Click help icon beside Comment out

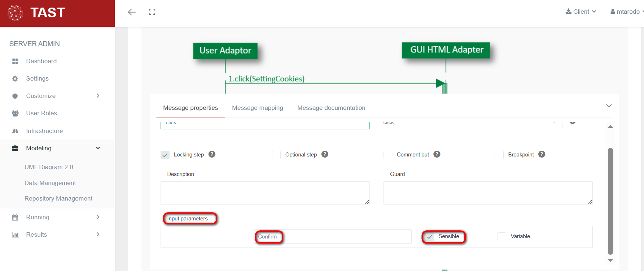tap(437, 154)
